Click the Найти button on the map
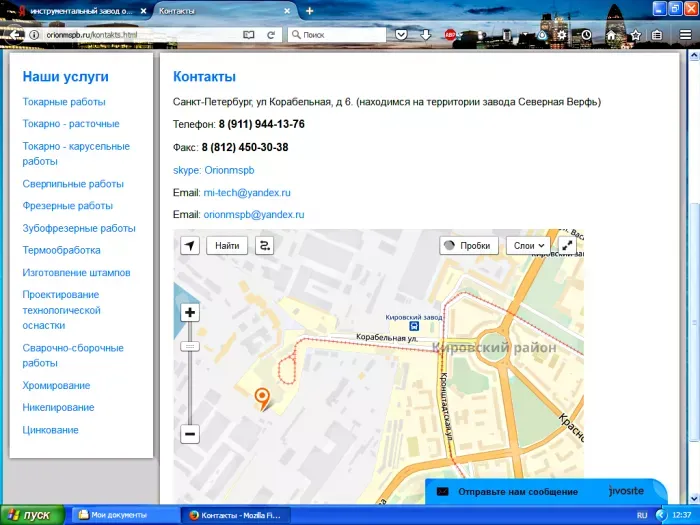Screen dimensions: 700x525 point(227,246)
